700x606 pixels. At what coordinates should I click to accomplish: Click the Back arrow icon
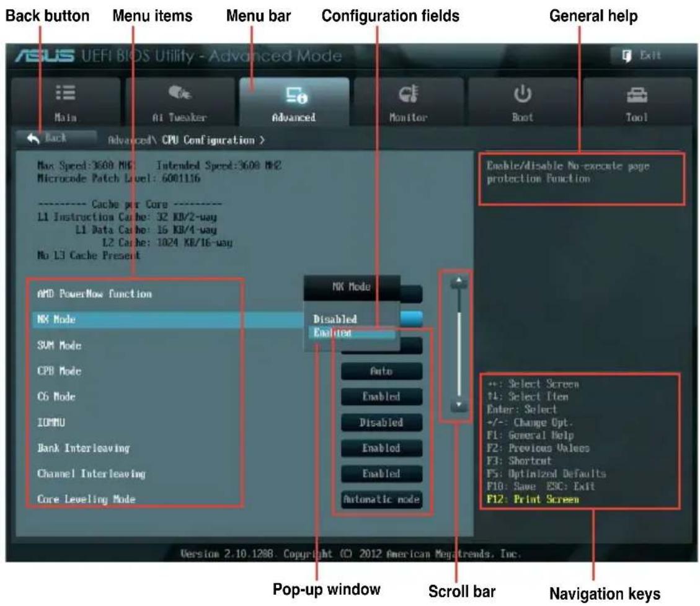coord(33,138)
